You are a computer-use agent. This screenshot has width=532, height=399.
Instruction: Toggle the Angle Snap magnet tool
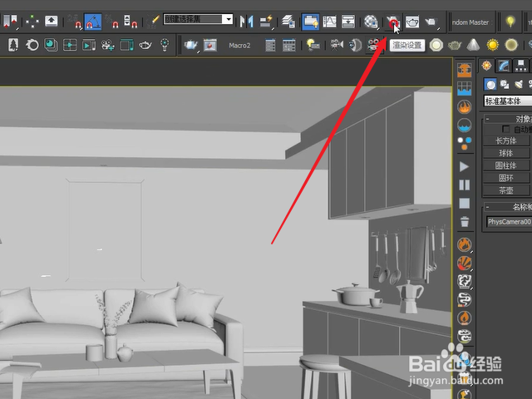pyautogui.click(x=92, y=22)
